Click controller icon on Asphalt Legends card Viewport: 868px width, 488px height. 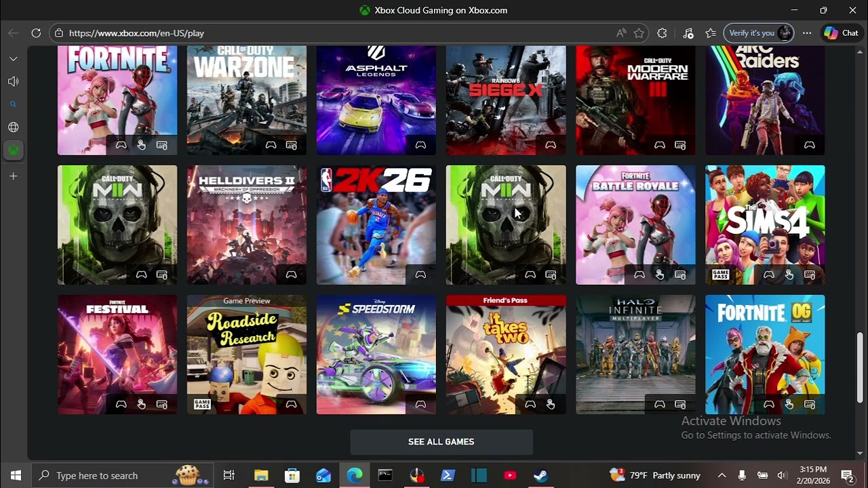(x=420, y=145)
